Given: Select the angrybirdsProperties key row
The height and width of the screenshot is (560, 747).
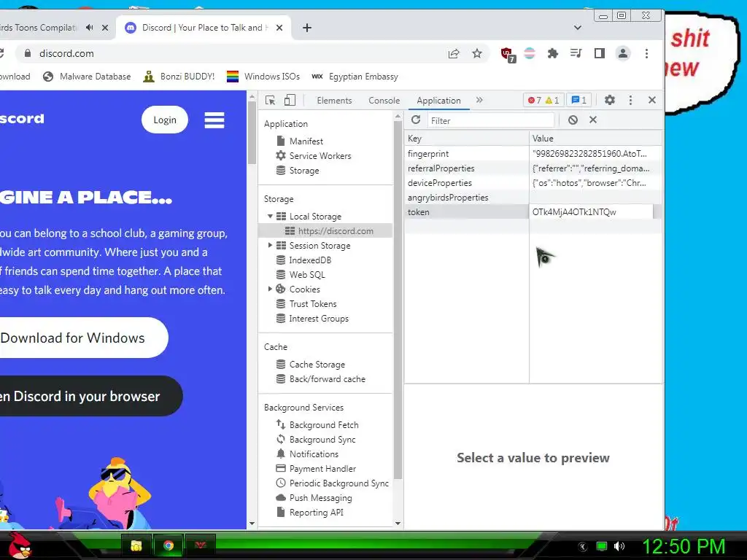Looking at the screenshot, I should point(533,198).
